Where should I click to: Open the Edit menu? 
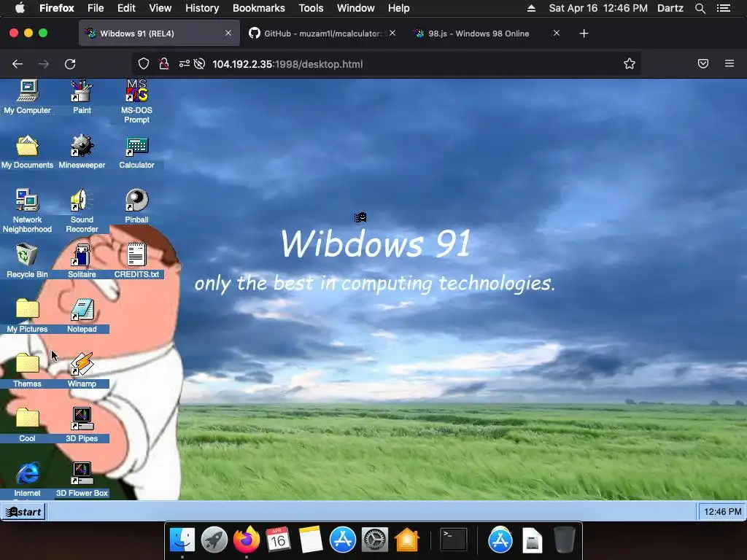[x=126, y=8]
